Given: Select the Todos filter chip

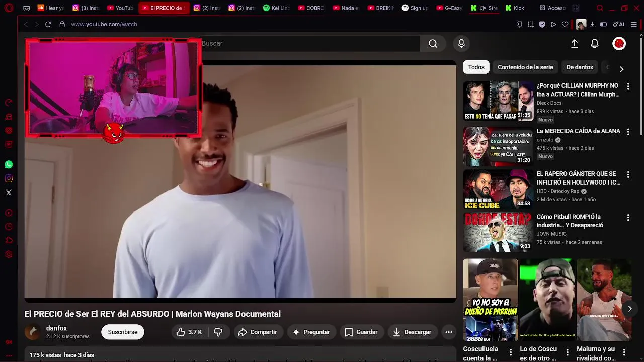Looking at the screenshot, I should pos(476,67).
